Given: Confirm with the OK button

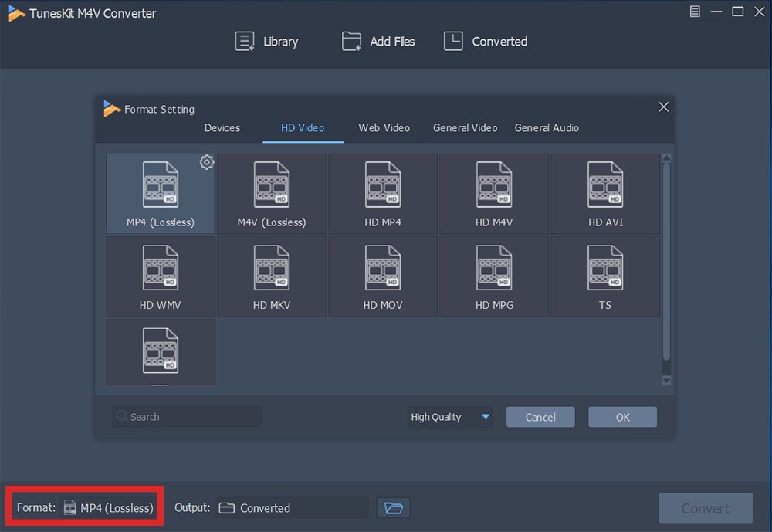Looking at the screenshot, I should [x=622, y=417].
